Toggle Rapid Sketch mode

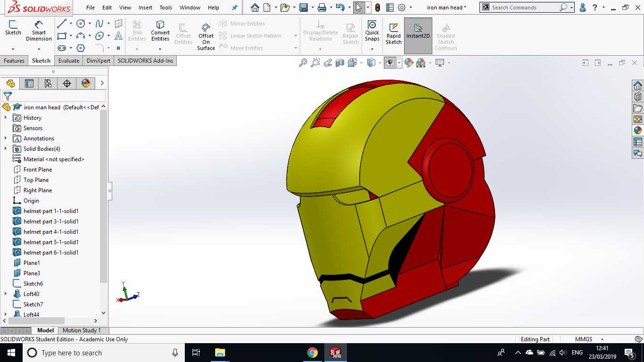pos(394,34)
